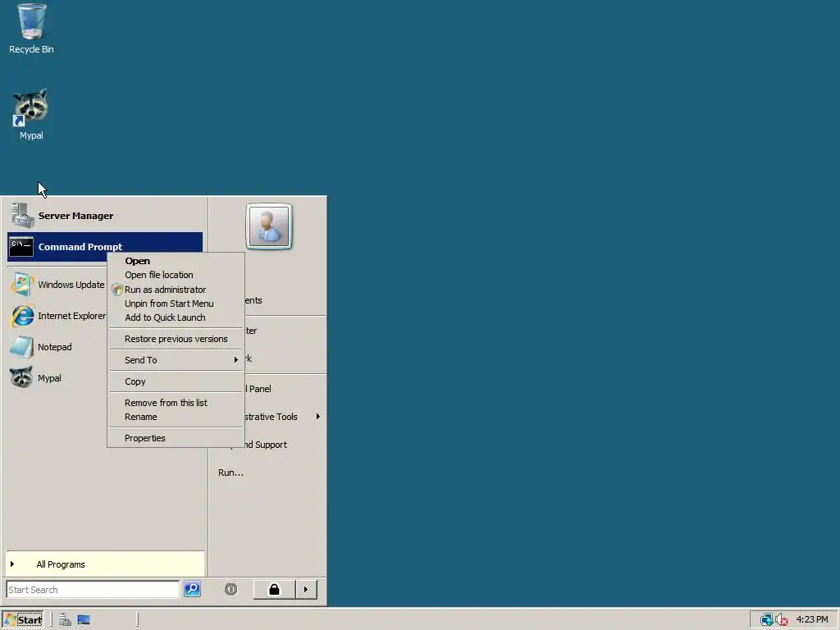840x630 pixels.
Task: Click the Command Prompt pinned item
Action: pyautogui.click(x=105, y=246)
